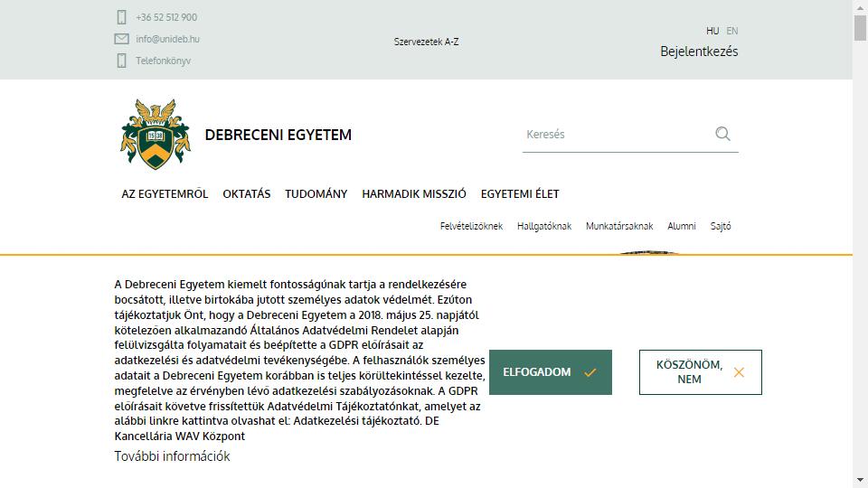Open the HARMADIK MISSZIÓ menu
868x488 pixels.
pos(414,194)
